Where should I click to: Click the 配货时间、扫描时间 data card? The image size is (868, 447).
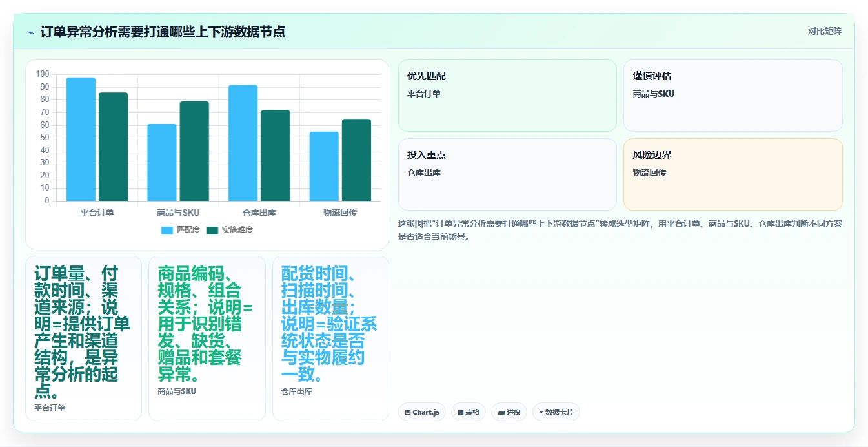[x=330, y=338]
